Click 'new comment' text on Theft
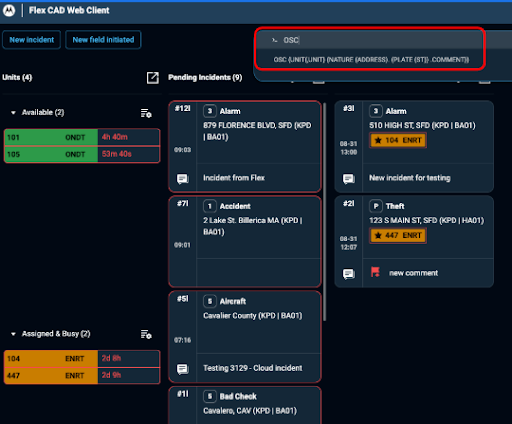Screen dimensions: 512x424 (x=413, y=273)
